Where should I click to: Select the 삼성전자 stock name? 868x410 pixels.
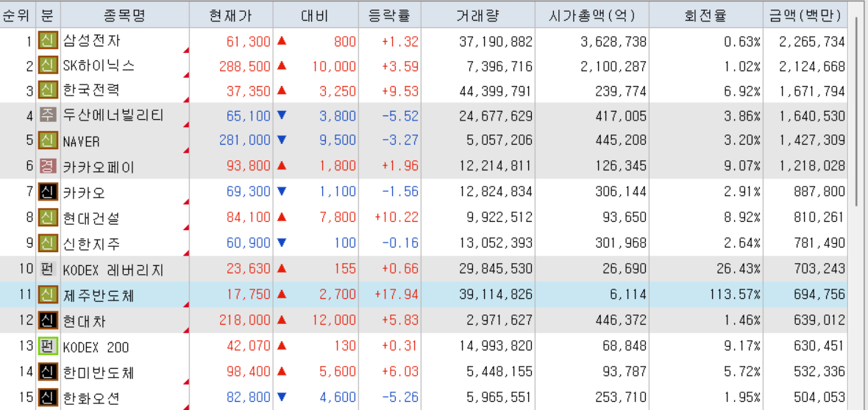click(91, 41)
